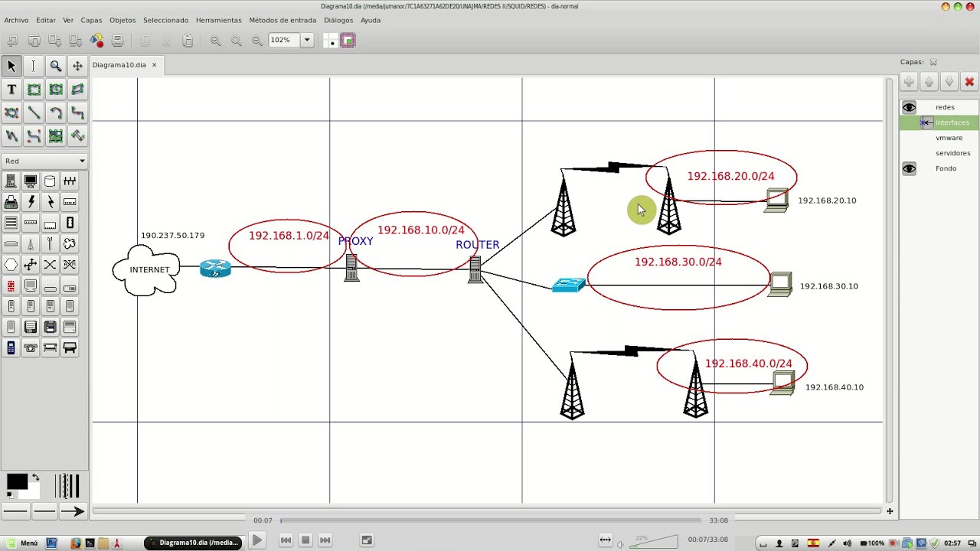Open the Menú start button

(21, 543)
